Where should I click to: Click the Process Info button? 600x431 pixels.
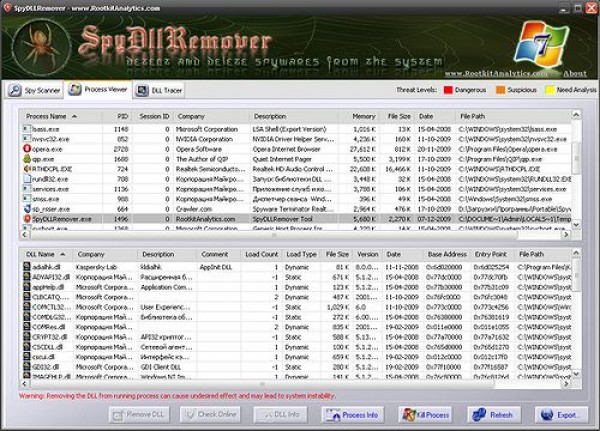(352, 415)
